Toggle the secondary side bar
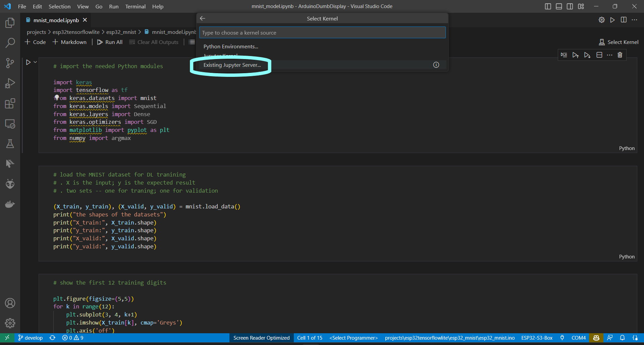 [570, 6]
